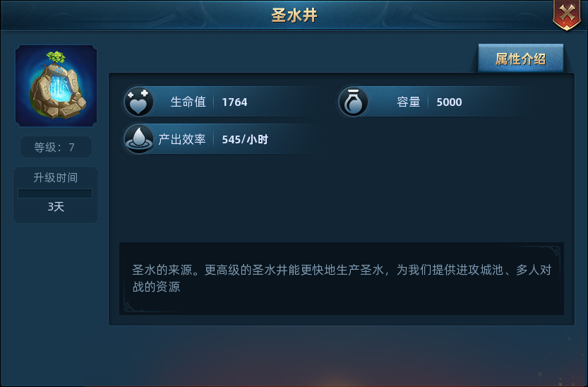Click the heart 生命值 icon
Image resolution: width=588 pixels, height=387 pixels.
138,102
